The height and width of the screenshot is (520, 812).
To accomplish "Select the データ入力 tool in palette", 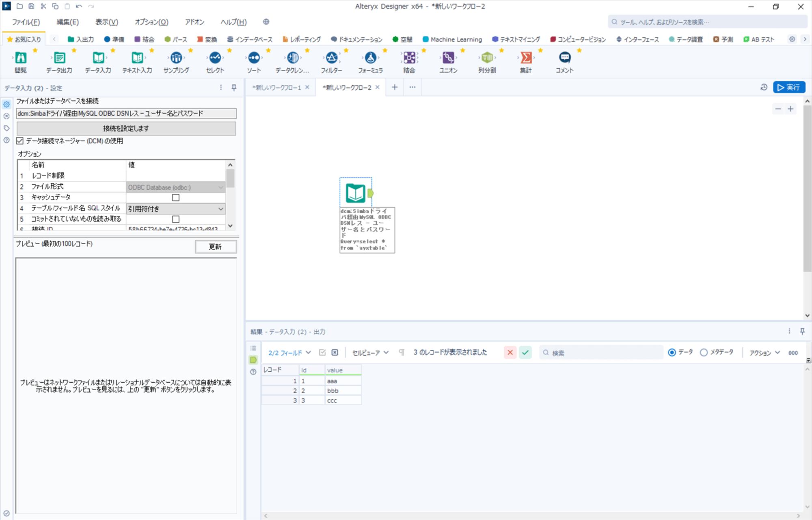I will point(98,58).
